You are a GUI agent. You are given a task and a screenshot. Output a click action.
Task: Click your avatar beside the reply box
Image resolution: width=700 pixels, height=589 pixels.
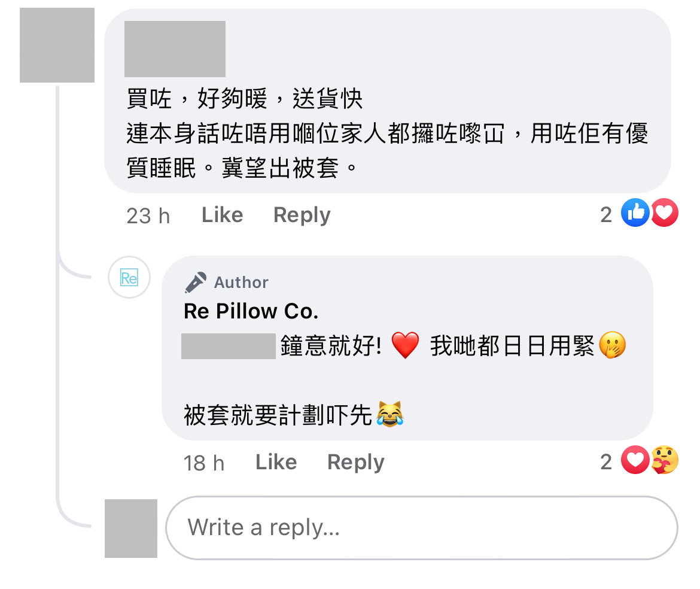click(x=131, y=529)
